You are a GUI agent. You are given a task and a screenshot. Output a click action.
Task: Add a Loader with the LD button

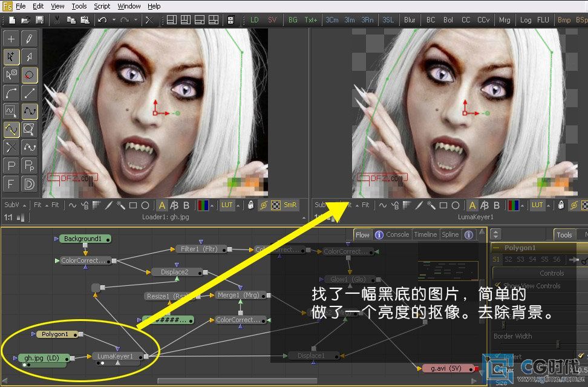[255, 20]
